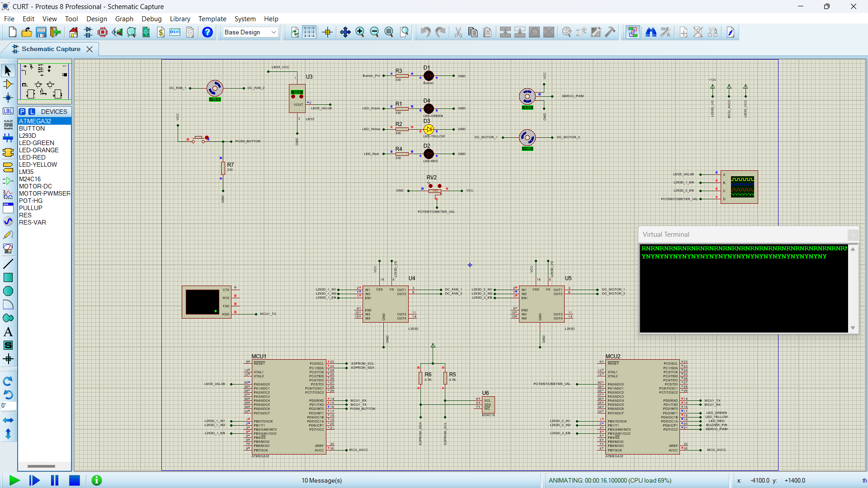Screen dimensions: 868x488
Task: Select L293D in the devices list
Action: click(x=27, y=136)
